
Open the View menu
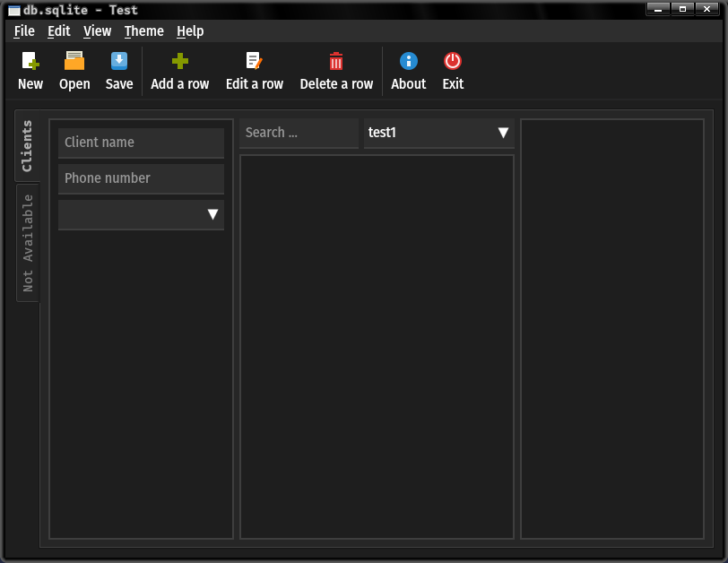point(97,31)
